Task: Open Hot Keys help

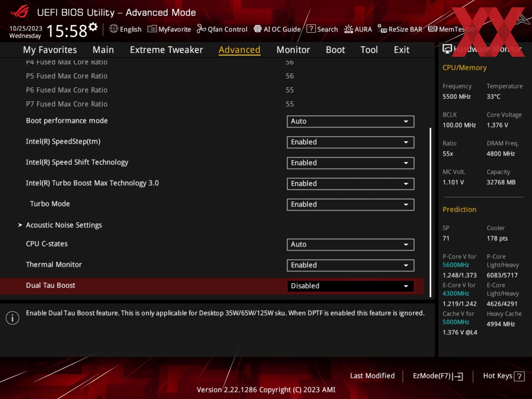Action: tap(503, 376)
